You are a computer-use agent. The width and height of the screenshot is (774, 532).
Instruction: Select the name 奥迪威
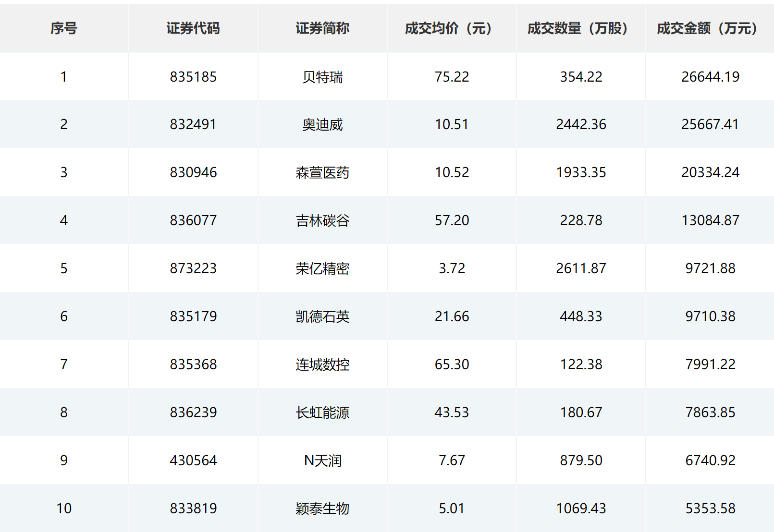[x=322, y=124]
